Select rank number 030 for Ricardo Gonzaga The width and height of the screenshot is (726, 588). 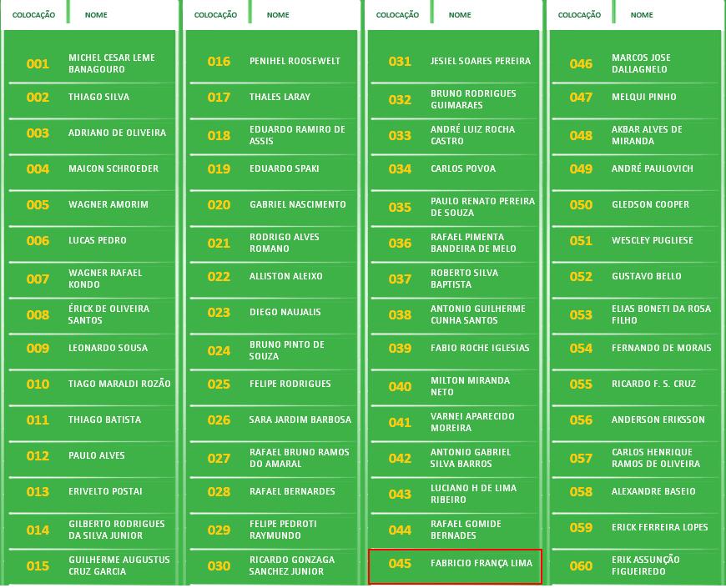point(219,566)
